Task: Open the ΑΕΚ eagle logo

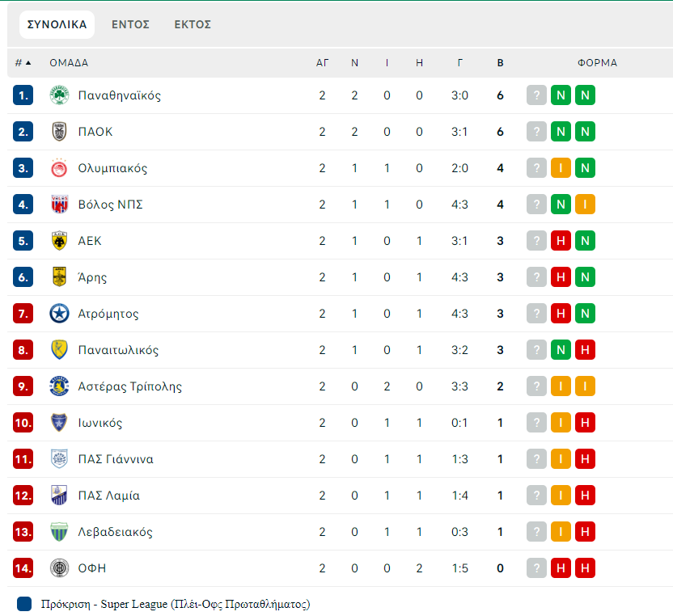Action: [59, 241]
